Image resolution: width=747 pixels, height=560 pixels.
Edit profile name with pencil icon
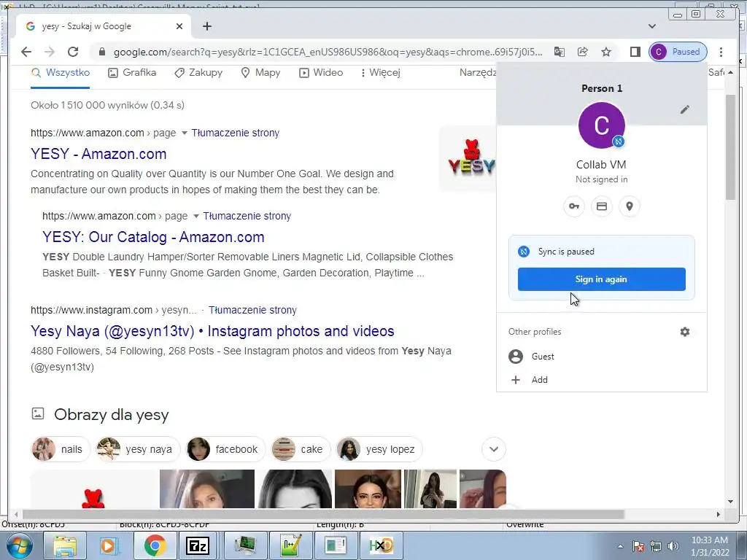point(684,109)
